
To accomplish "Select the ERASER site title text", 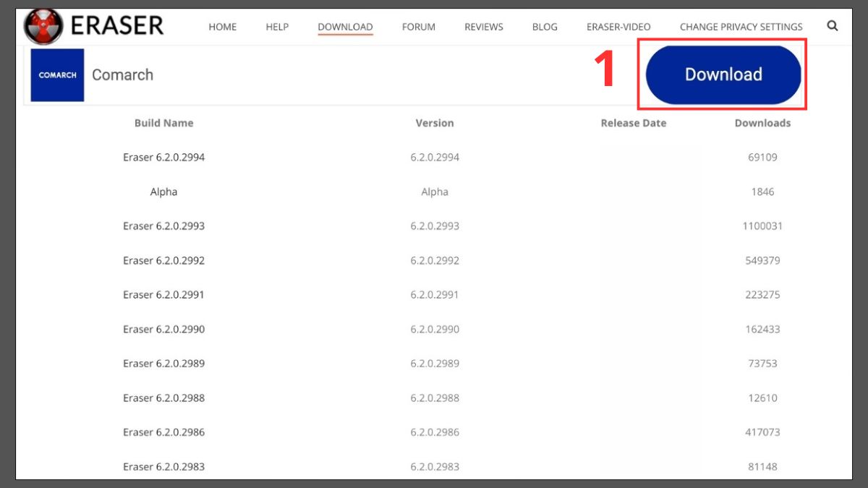I will (x=117, y=26).
